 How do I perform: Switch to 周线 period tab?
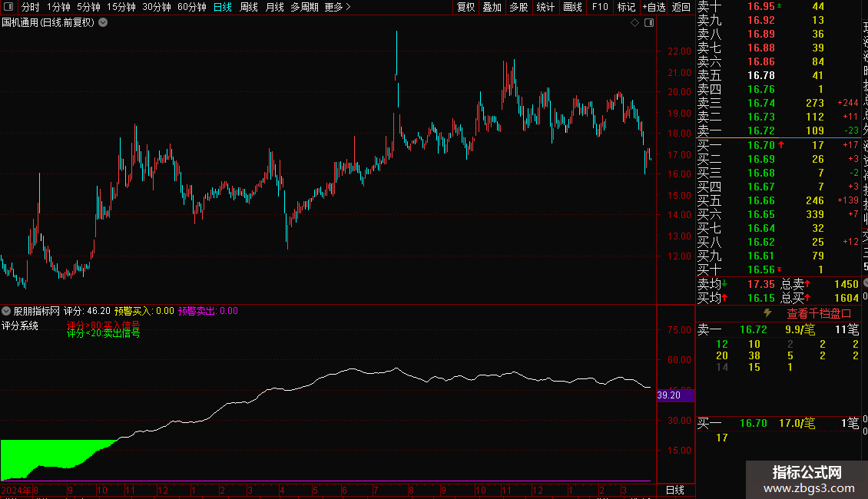[249, 7]
